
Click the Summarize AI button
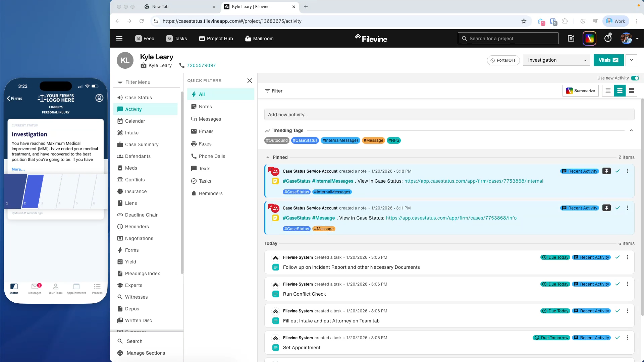pyautogui.click(x=580, y=91)
